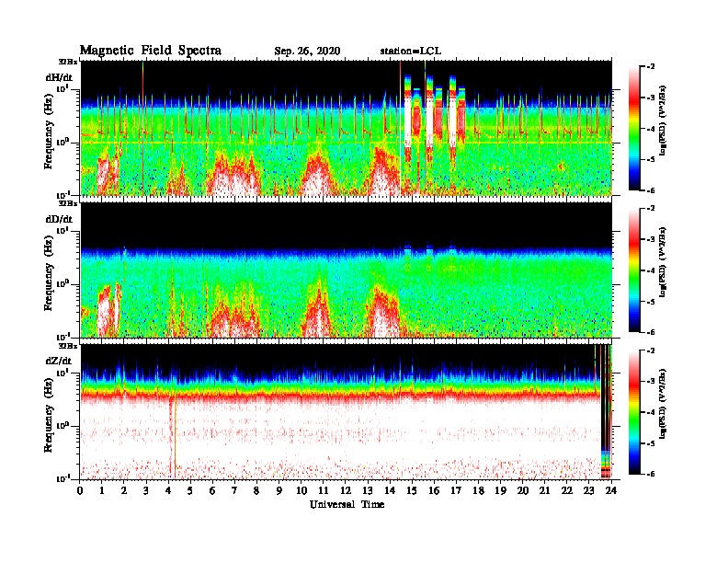Click hour 23 on the Universal Time axis
Image resolution: width=728 pixels, height=563 pixels.
[x=589, y=491]
